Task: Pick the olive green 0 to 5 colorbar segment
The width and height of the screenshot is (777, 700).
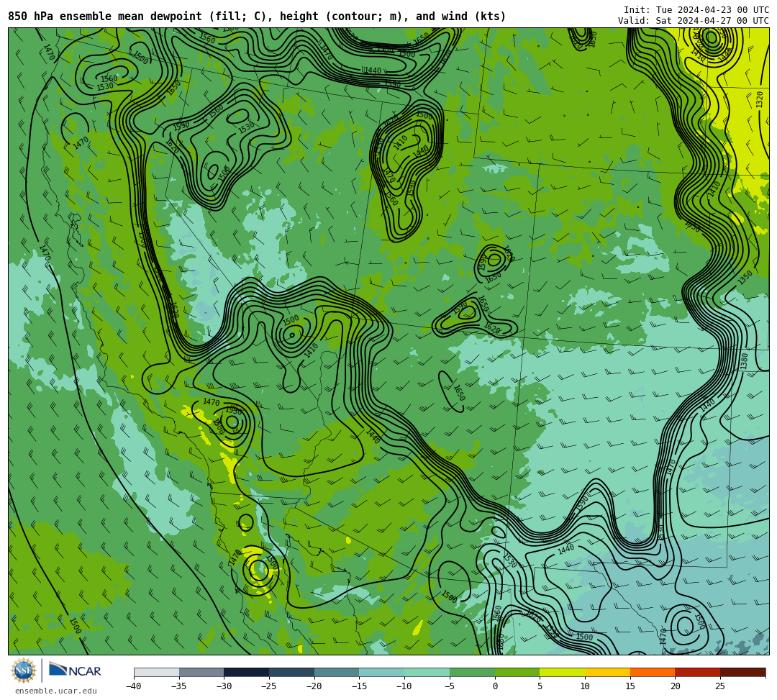Action: (517, 672)
